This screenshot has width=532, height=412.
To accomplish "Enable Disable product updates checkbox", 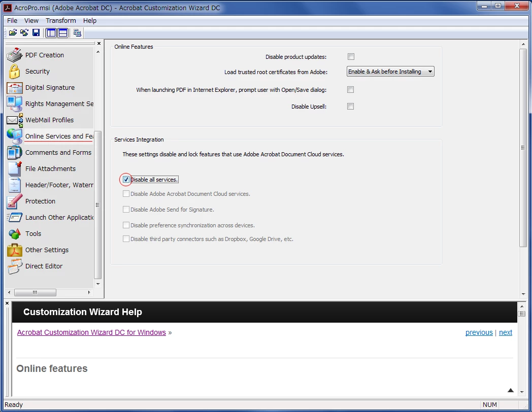I will click(351, 57).
